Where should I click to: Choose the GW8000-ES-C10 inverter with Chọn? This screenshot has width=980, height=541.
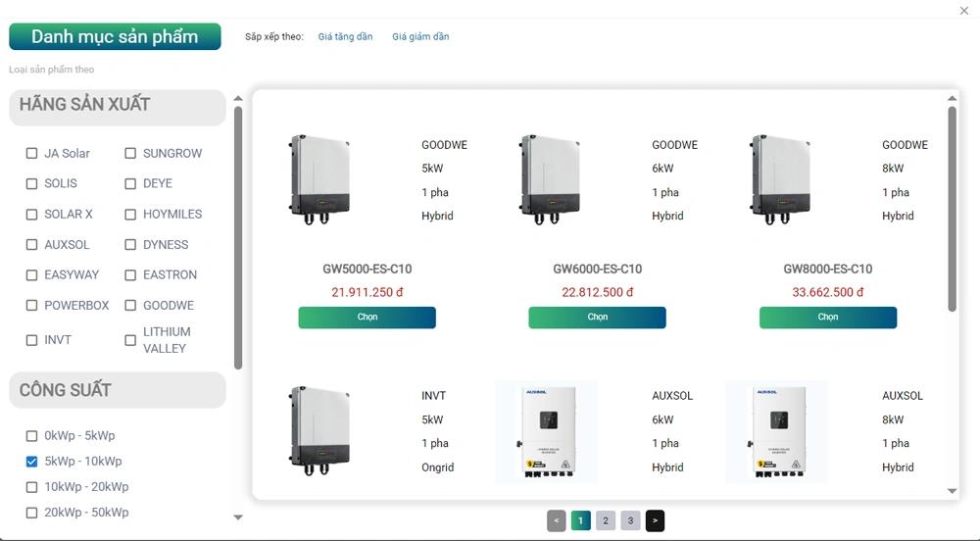828,318
